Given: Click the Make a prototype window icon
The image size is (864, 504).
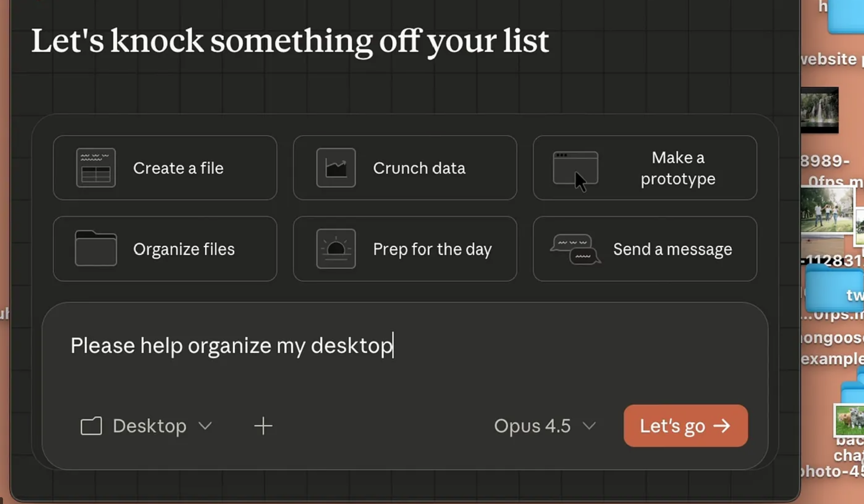Looking at the screenshot, I should (x=575, y=168).
